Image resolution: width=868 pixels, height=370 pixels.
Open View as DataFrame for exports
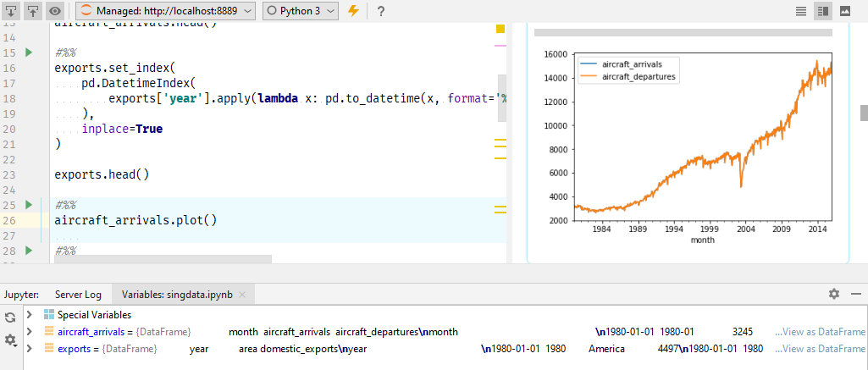[820, 349]
